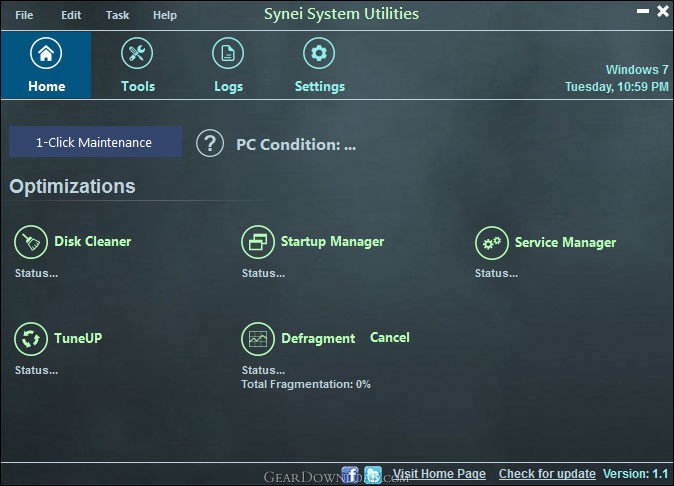The image size is (674, 486).
Task: Click the PC Condition question mark icon
Action: point(210,143)
